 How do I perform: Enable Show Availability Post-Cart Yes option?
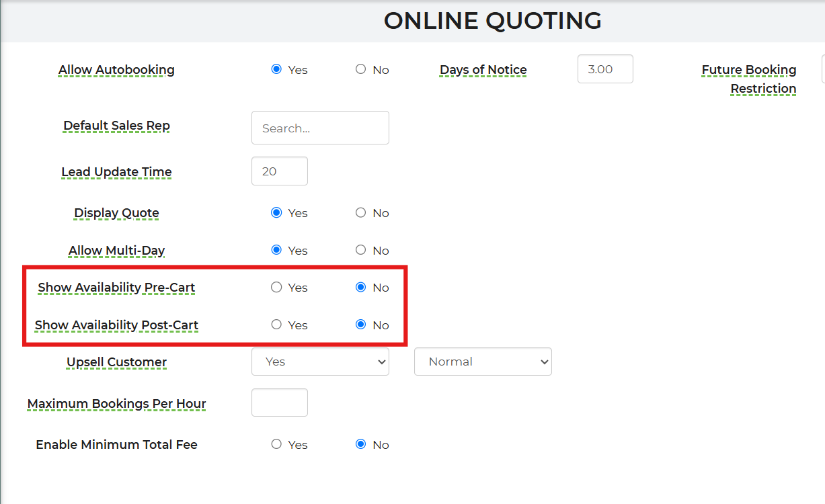tap(276, 325)
